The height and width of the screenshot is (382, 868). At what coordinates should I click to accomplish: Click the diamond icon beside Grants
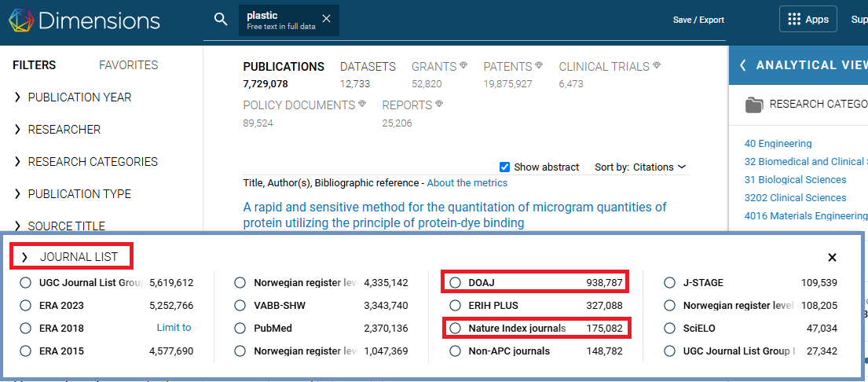[x=463, y=66]
